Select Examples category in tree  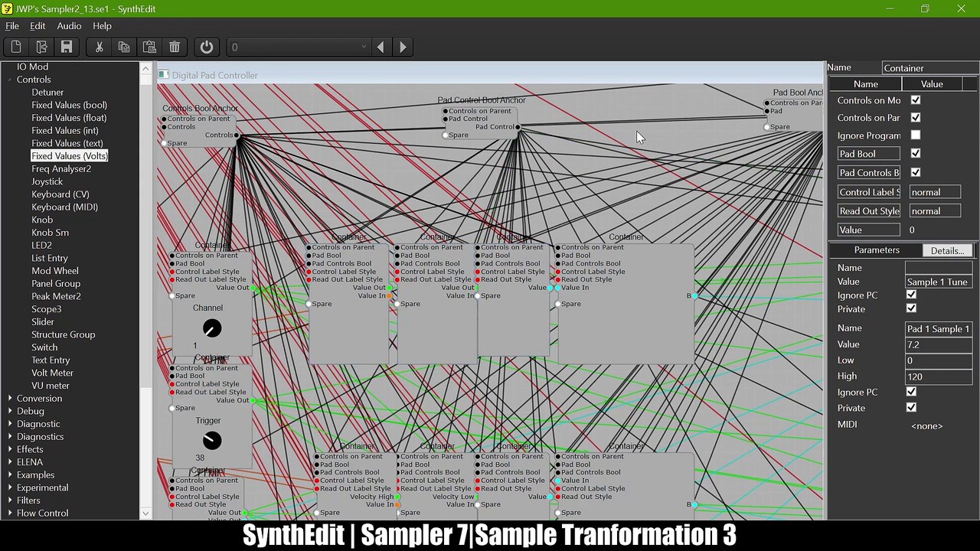click(x=35, y=475)
